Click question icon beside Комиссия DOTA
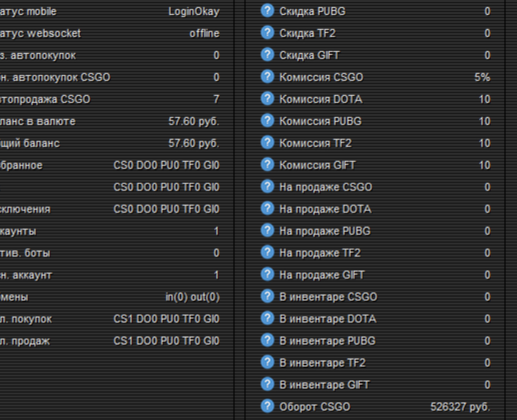This screenshot has height=420, width=517. pos(267,98)
